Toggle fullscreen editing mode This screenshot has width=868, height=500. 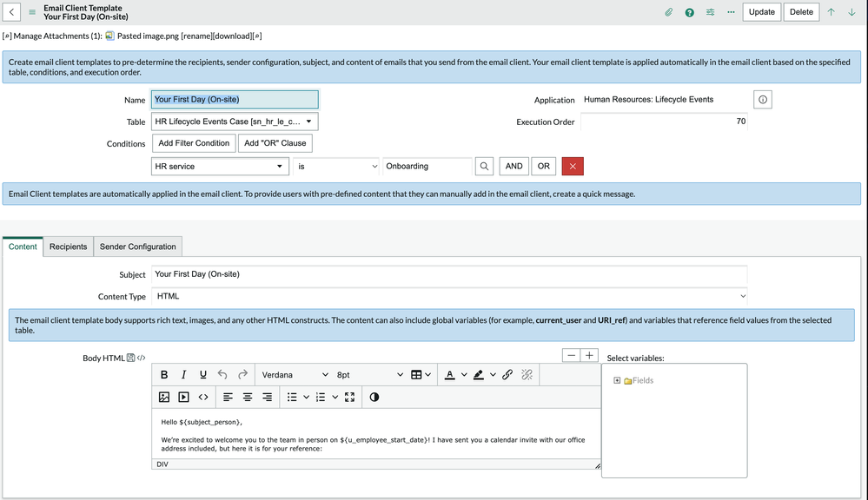coord(350,397)
